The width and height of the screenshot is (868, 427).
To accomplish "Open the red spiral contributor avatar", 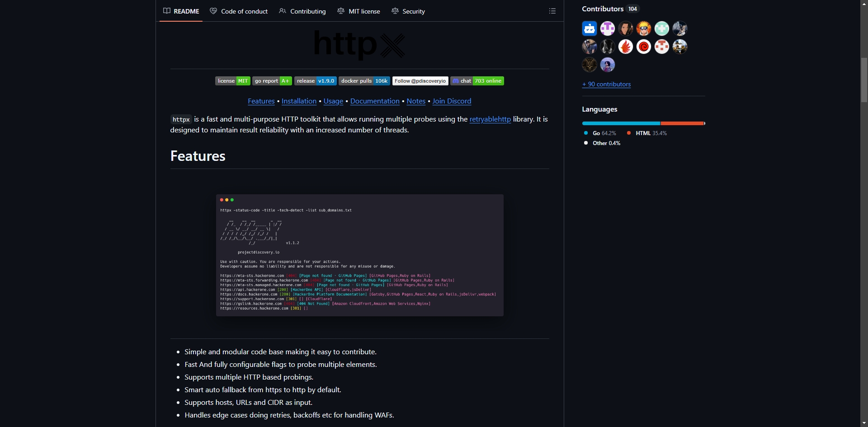I will [x=644, y=47].
